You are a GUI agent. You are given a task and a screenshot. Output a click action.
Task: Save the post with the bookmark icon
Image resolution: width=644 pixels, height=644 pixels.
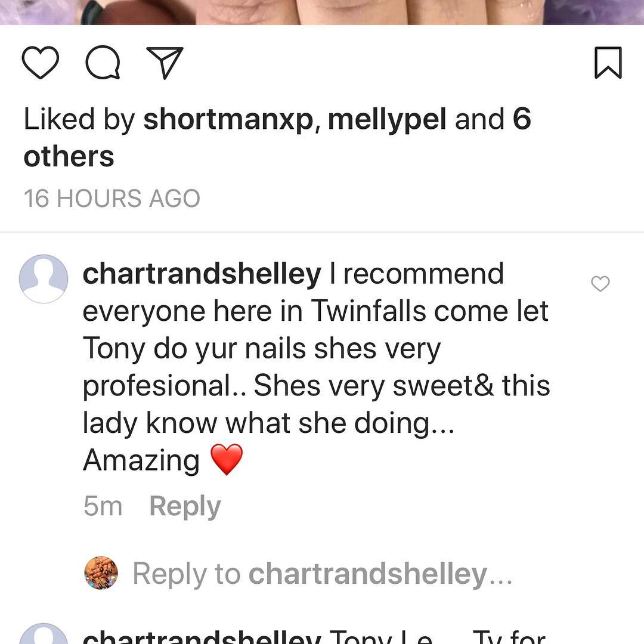pyautogui.click(x=608, y=63)
